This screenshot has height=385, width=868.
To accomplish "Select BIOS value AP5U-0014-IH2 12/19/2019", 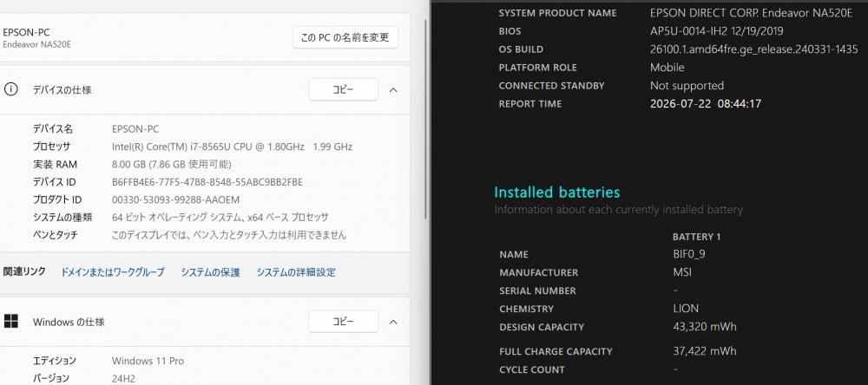I will coord(717,31).
